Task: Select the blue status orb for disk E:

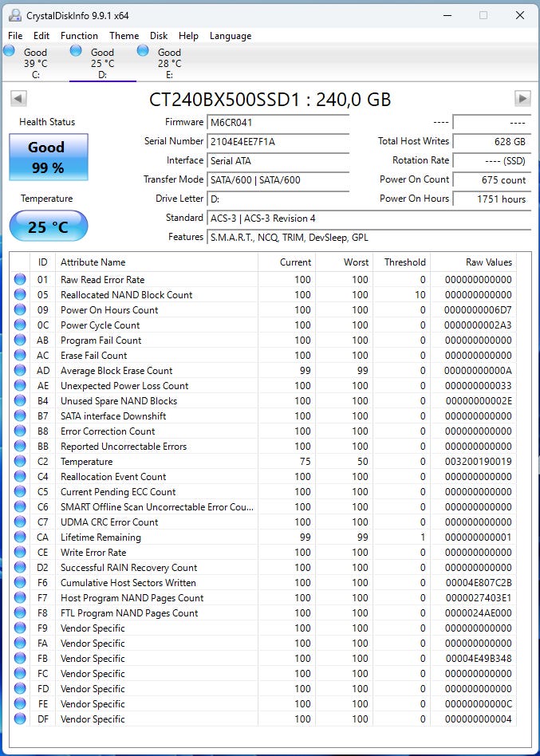Action: pos(143,50)
